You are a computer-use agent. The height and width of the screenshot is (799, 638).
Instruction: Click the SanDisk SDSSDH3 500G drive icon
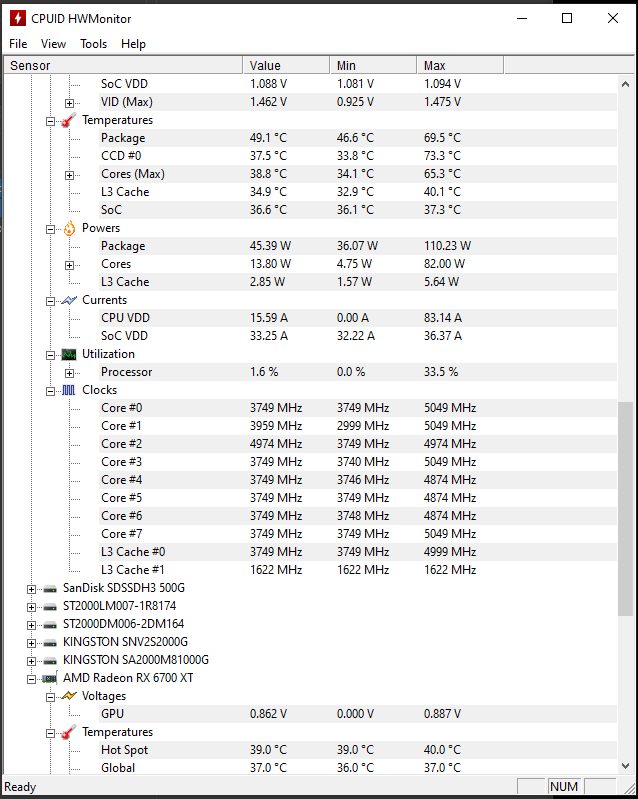[x=50, y=589]
